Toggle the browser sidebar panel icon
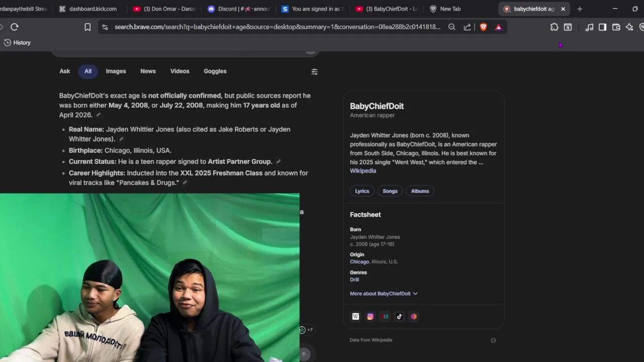The image size is (644, 362). click(602, 27)
